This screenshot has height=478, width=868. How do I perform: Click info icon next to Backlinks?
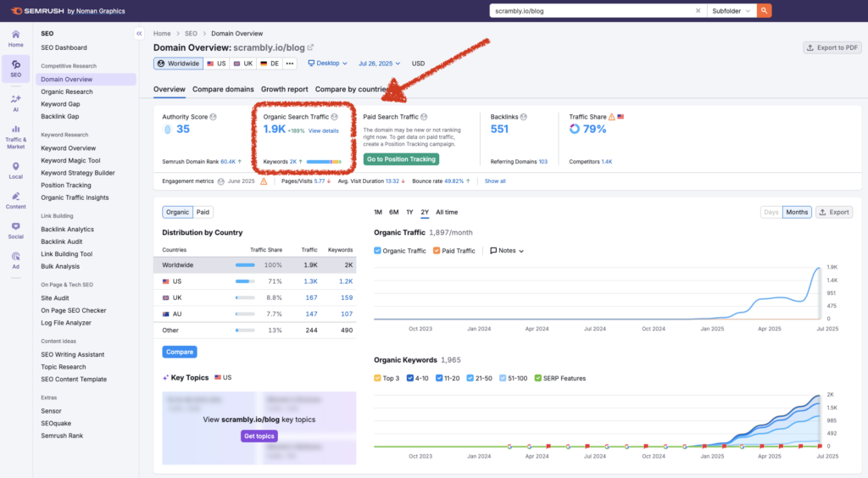524,117
